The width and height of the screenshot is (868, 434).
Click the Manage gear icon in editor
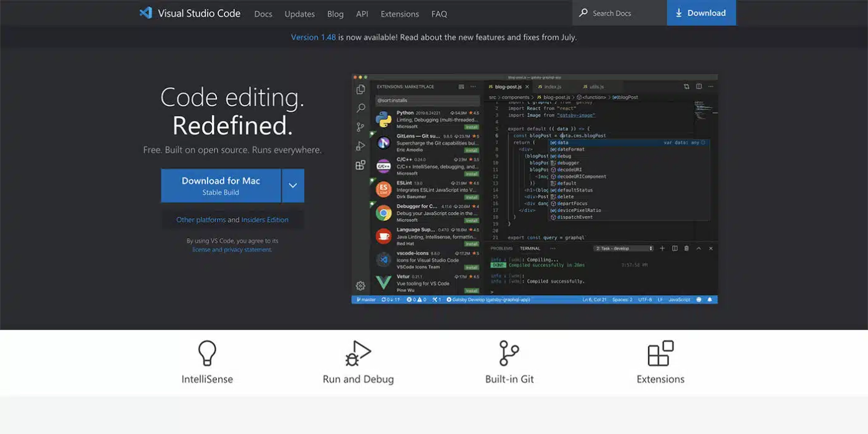360,286
